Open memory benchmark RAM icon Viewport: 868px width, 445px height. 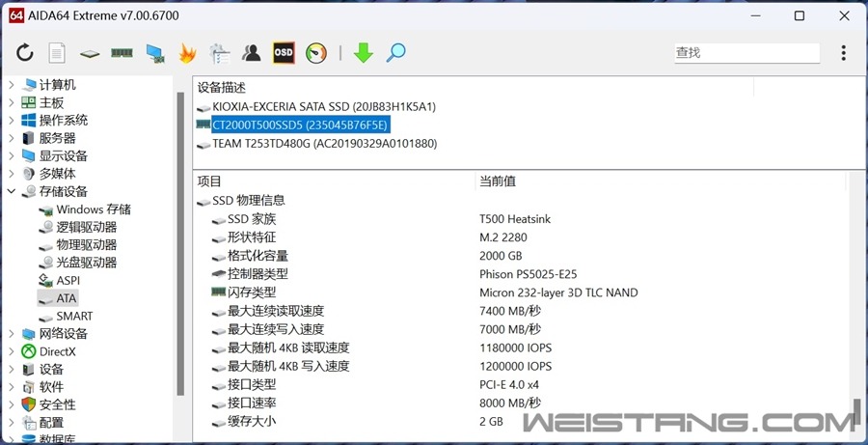[122, 53]
